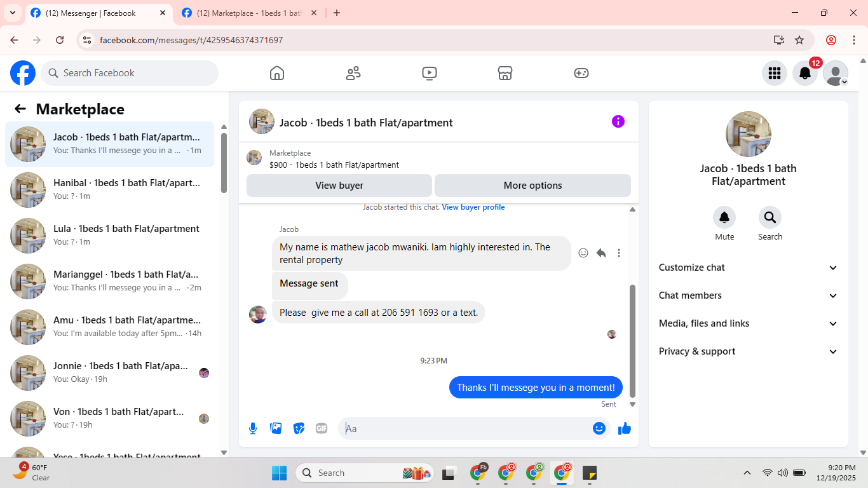The width and height of the screenshot is (868, 488).
Task: Open weather widget 60°F Clear
Action: (32, 472)
